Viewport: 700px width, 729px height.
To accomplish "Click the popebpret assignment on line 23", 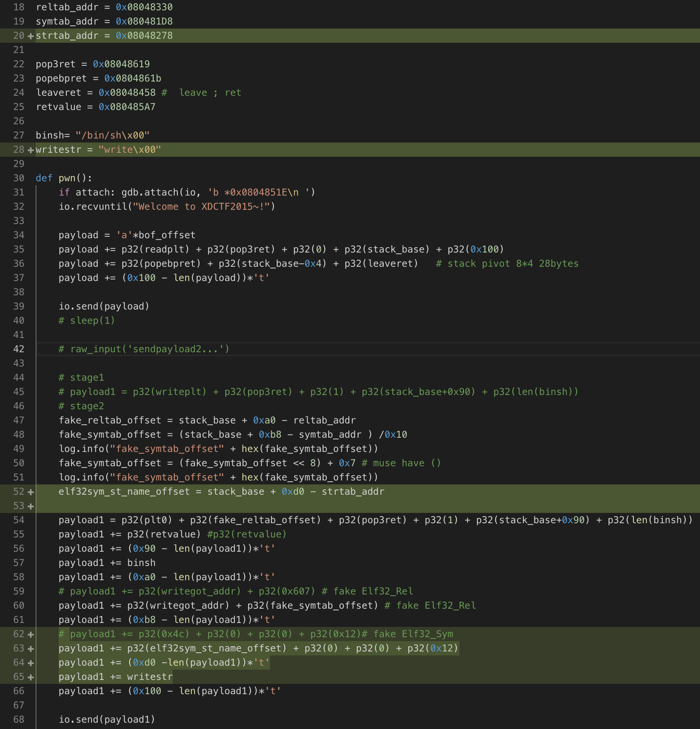I will (99, 78).
